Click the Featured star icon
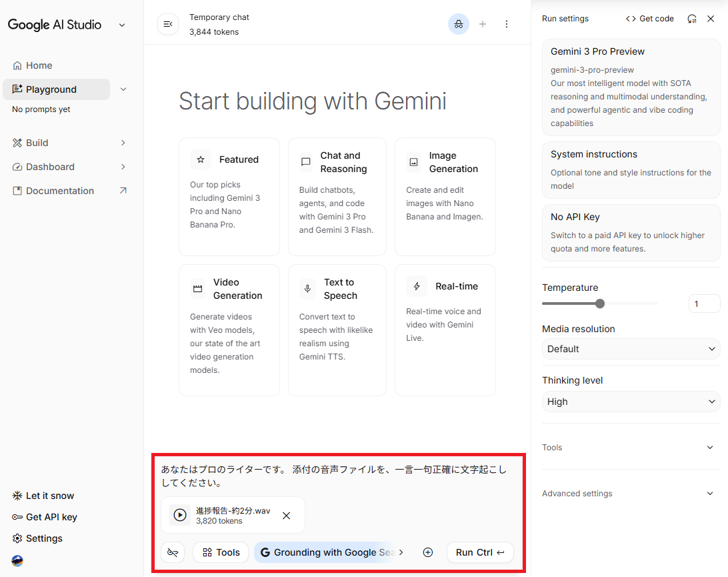728x577 pixels. 201,159
